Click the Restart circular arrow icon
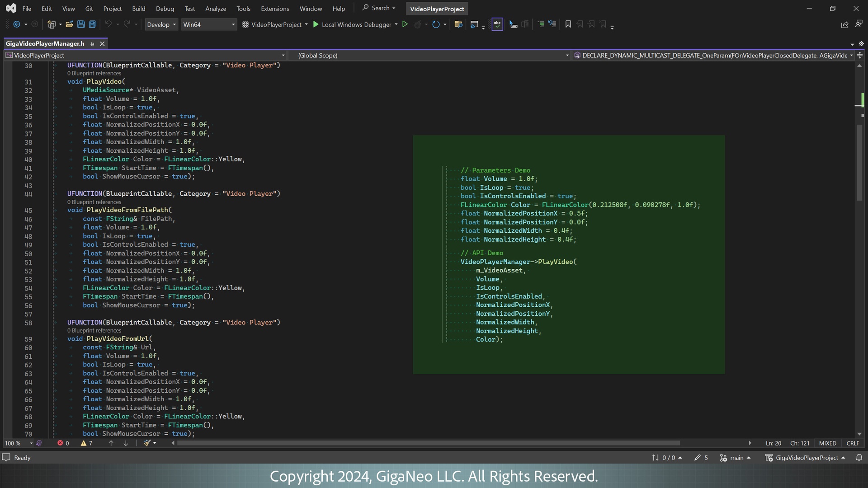Image resolution: width=868 pixels, height=488 pixels. pos(436,24)
